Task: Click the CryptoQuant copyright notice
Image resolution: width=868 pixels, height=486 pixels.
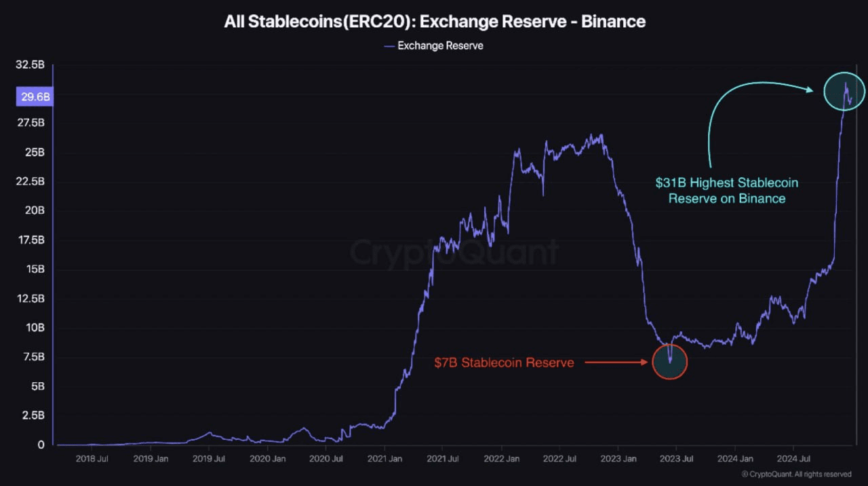Action: (x=796, y=474)
